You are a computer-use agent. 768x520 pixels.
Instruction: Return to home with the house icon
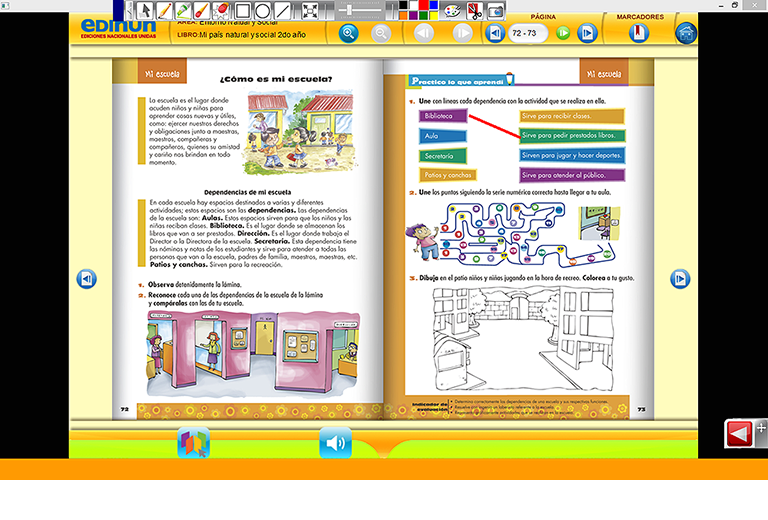click(x=685, y=33)
